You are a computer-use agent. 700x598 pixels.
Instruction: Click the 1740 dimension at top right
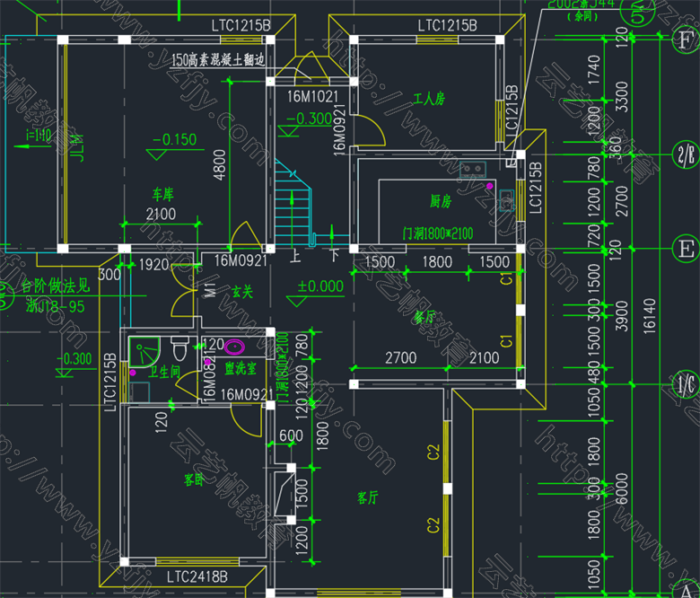[x=594, y=70]
